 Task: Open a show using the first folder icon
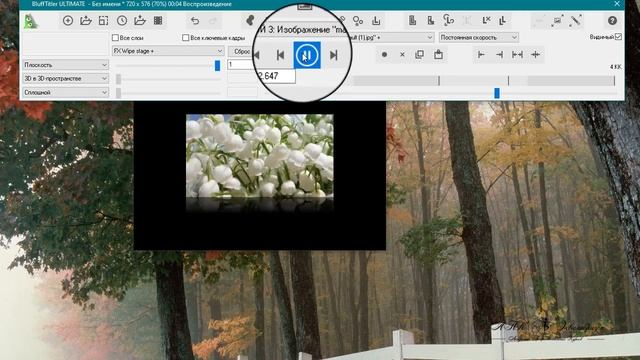pos(86,20)
